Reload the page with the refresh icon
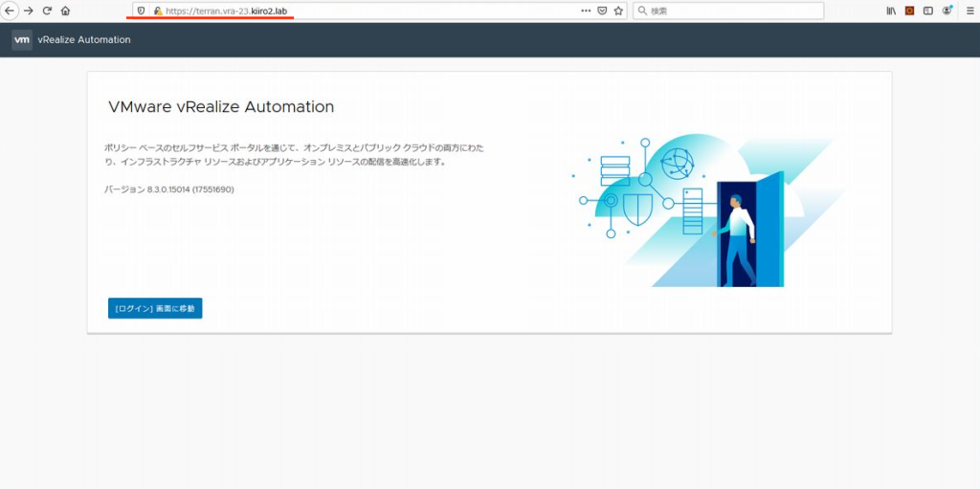The image size is (980, 489). point(47,11)
